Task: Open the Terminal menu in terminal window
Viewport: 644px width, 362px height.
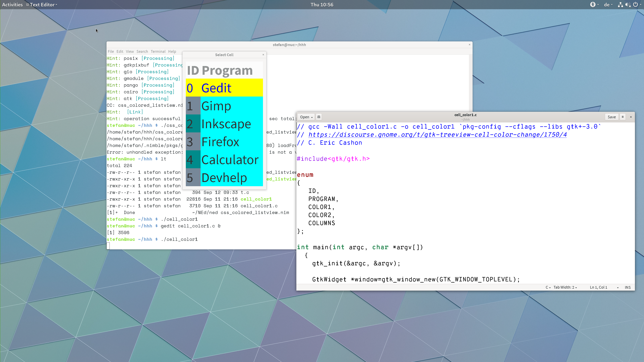Action: [158, 51]
